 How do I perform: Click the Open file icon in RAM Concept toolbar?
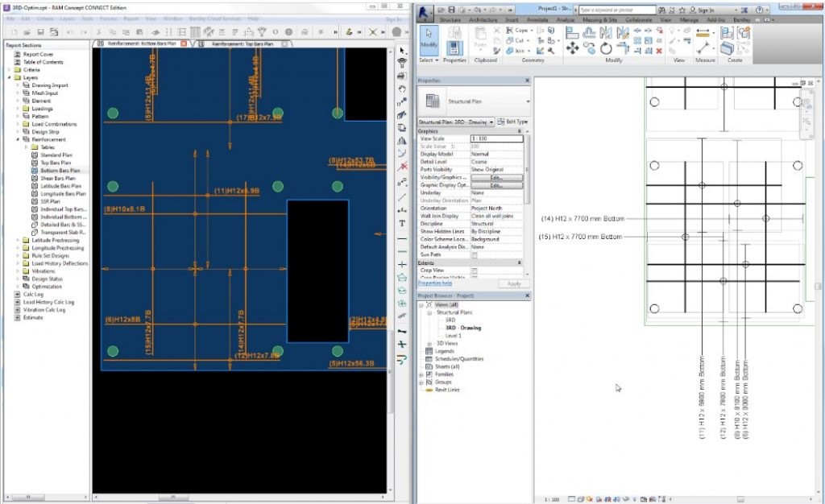coord(28,32)
